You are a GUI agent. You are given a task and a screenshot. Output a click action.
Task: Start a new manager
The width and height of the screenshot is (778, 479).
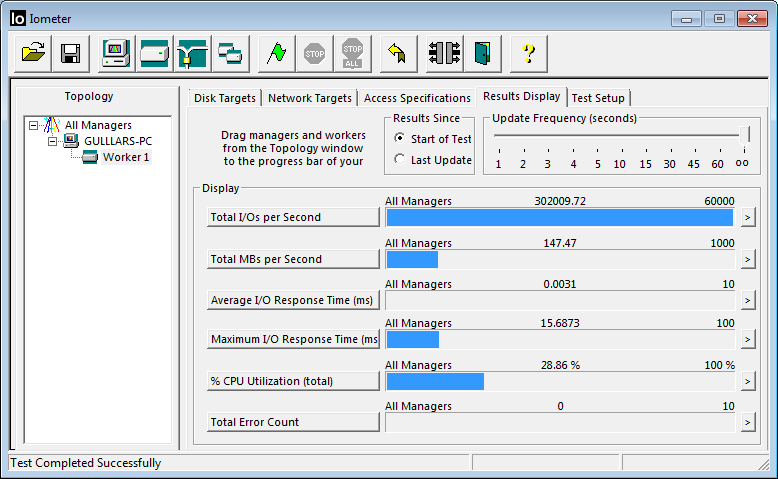116,54
